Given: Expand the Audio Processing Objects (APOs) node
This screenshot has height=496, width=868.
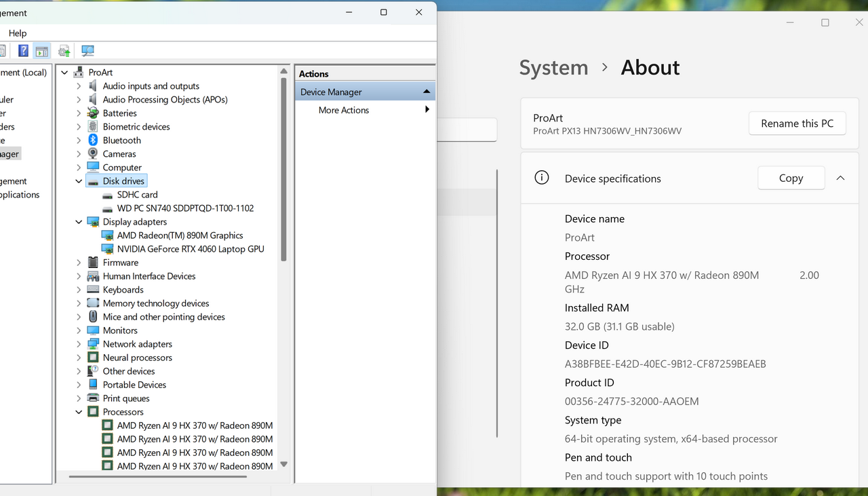Looking at the screenshot, I should tap(79, 100).
